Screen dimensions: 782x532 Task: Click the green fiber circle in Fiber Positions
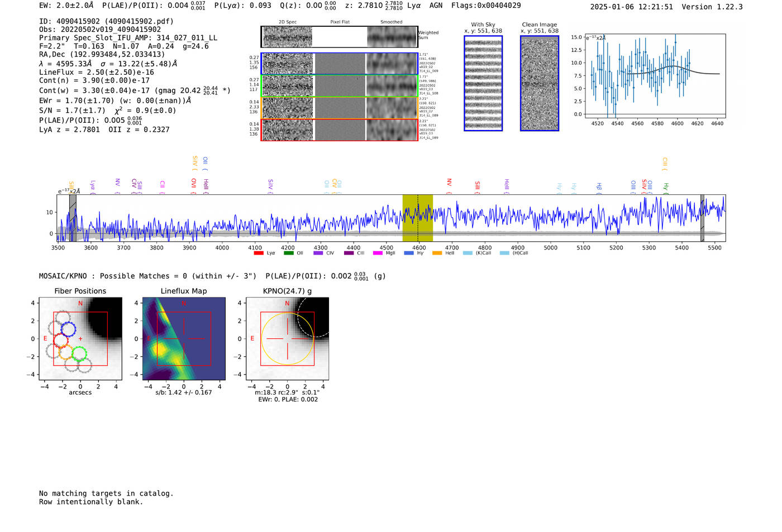(79, 353)
